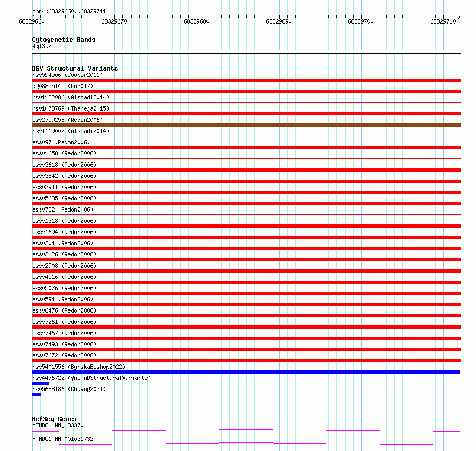Click the magenta line under YTHDC1|NM_001031732
Viewport: 476px width, 451px height.
(x=246, y=444)
